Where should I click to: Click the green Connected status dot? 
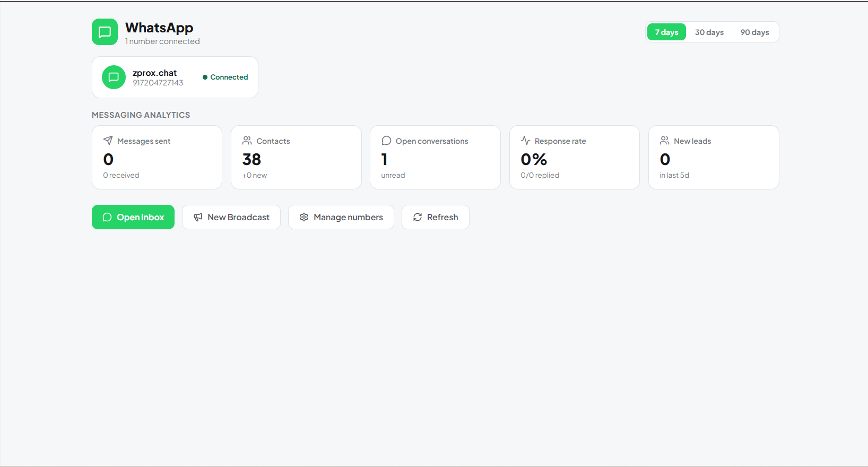coord(205,77)
